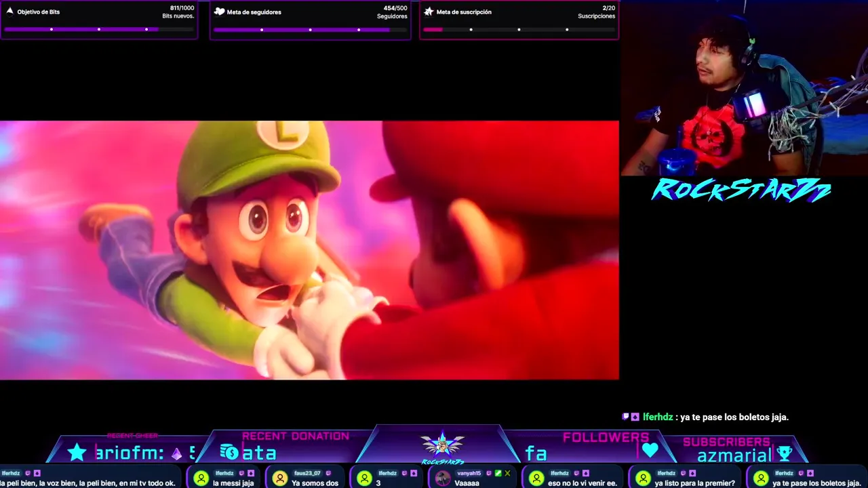The image size is (868, 488).
Task: Click the Meta de suscripción progress bar
Action: [519, 29]
